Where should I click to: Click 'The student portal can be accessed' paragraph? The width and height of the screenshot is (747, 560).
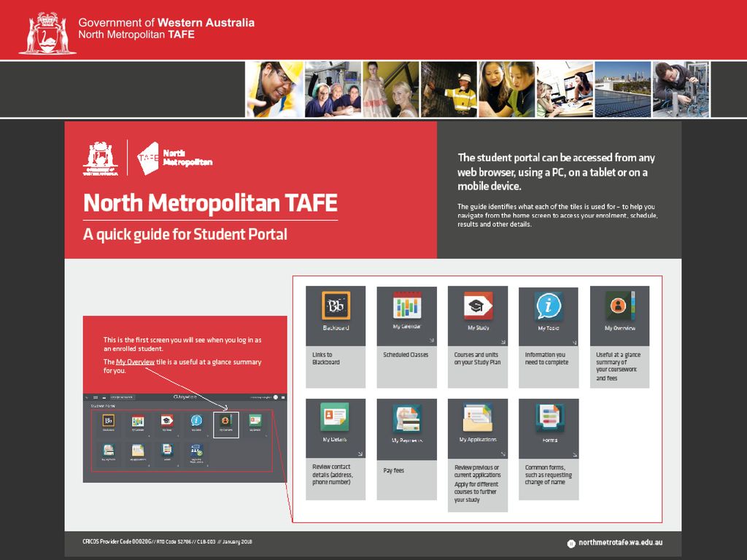coord(556,171)
